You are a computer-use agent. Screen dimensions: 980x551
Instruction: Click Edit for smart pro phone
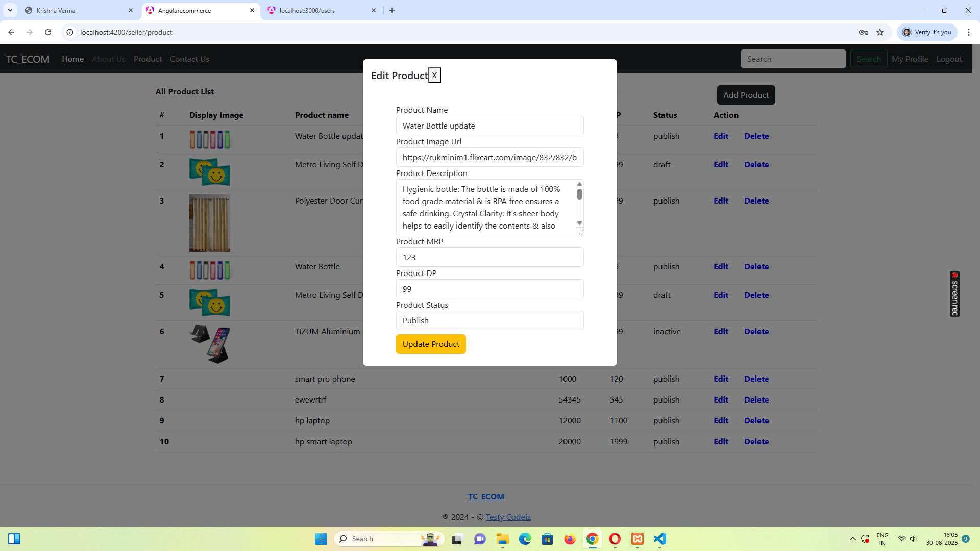(x=721, y=379)
